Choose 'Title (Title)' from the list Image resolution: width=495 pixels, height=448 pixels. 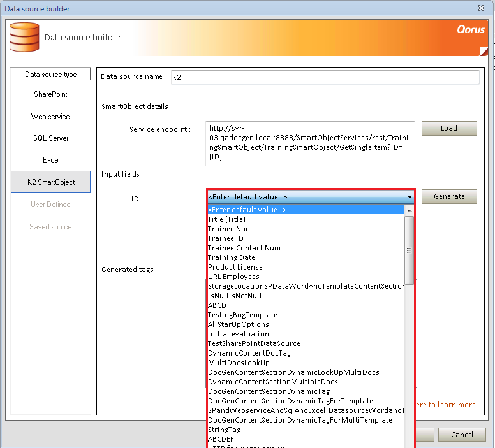pyautogui.click(x=306, y=219)
